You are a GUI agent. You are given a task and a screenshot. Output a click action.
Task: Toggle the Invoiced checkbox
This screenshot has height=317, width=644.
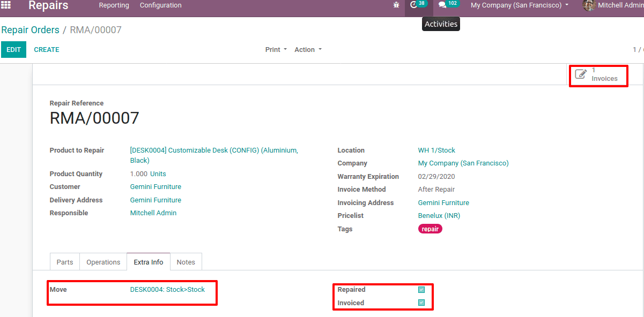click(x=421, y=303)
